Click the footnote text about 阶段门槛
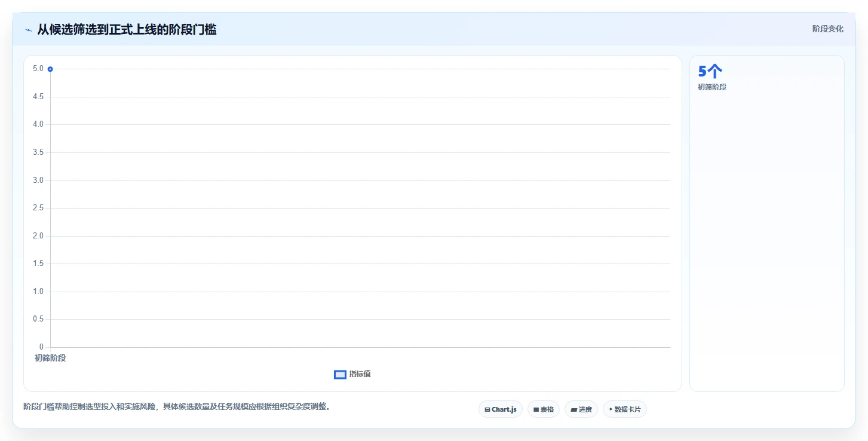Viewport: 868px width, 441px height. pos(177,407)
